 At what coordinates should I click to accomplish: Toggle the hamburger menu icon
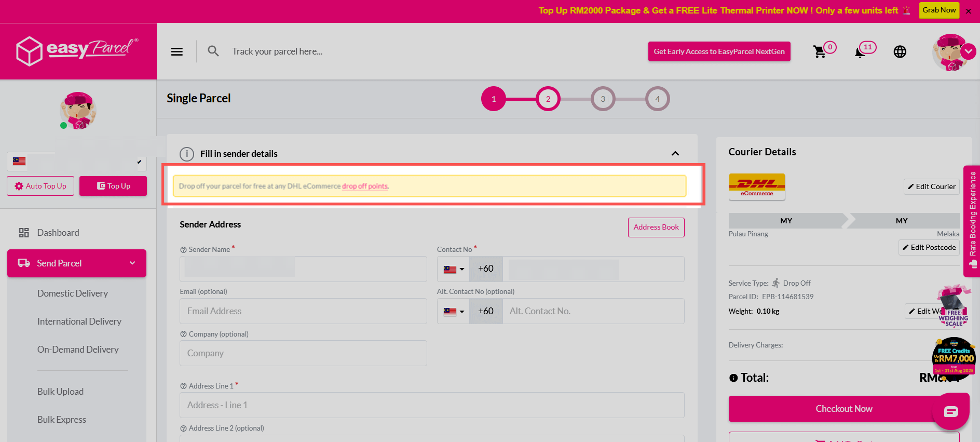tap(177, 51)
